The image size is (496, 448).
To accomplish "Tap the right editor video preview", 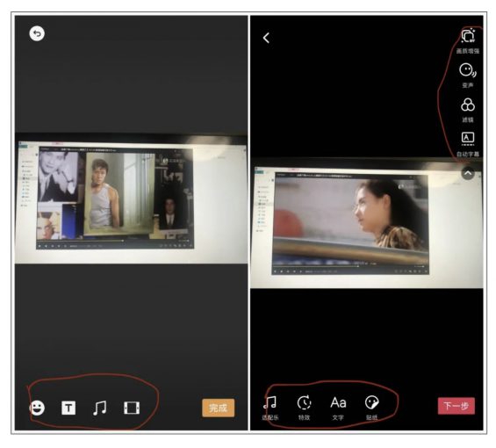I will pos(367,223).
